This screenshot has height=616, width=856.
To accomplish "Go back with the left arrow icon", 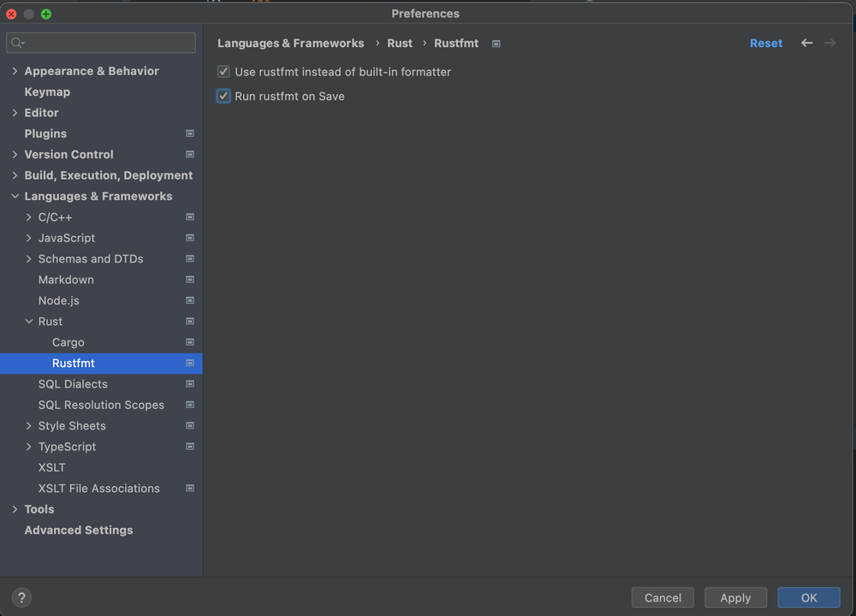I will tap(806, 43).
